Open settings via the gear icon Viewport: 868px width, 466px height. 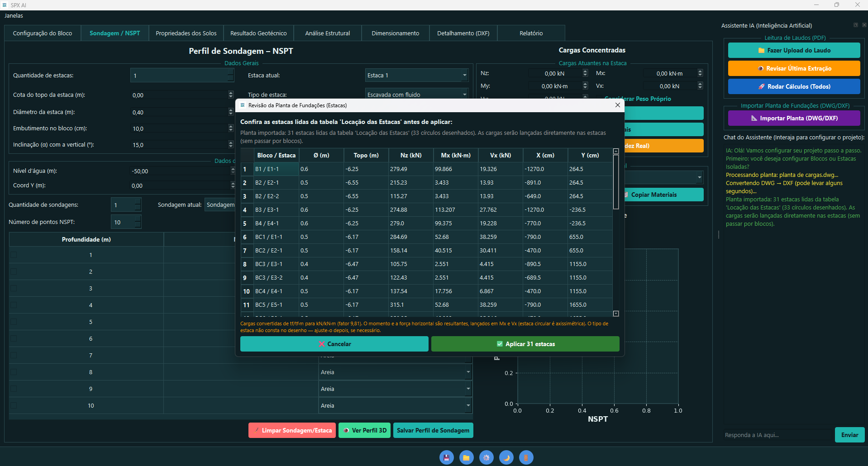point(486,457)
